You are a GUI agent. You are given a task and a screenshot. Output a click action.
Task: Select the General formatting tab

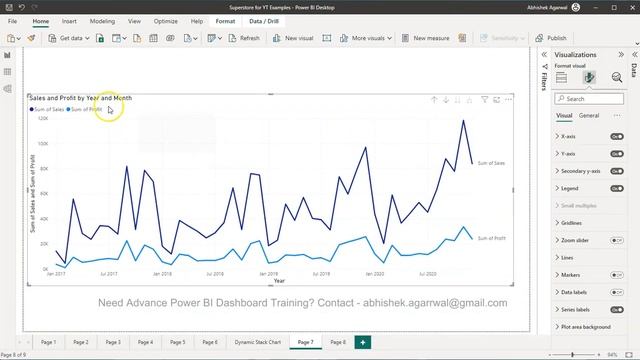589,116
